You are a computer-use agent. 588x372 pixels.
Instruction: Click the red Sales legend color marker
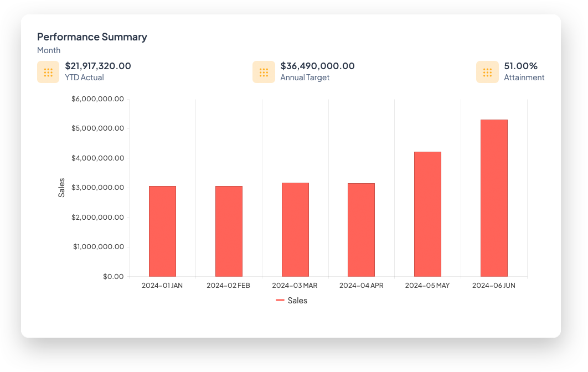point(280,301)
